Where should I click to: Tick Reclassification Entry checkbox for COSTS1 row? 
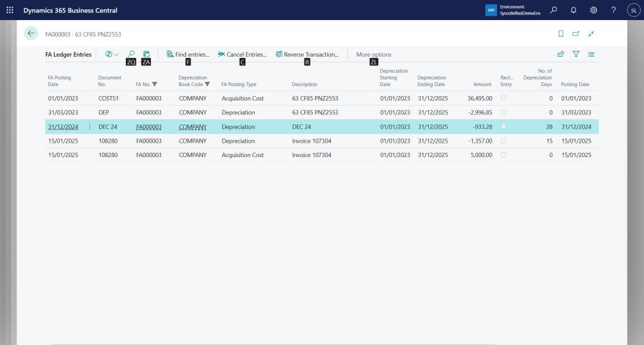[503, 99]
